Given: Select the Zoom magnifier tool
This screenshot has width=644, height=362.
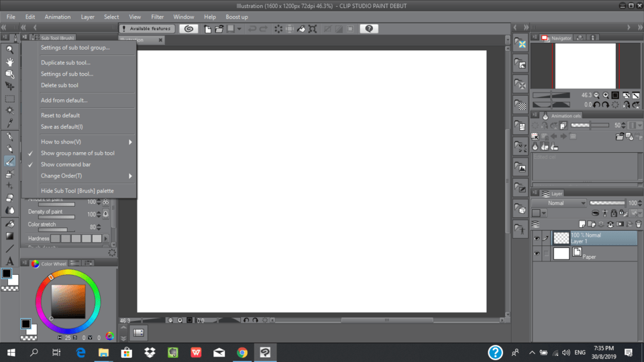Looking at the screenshot, I should click(9, 49).
